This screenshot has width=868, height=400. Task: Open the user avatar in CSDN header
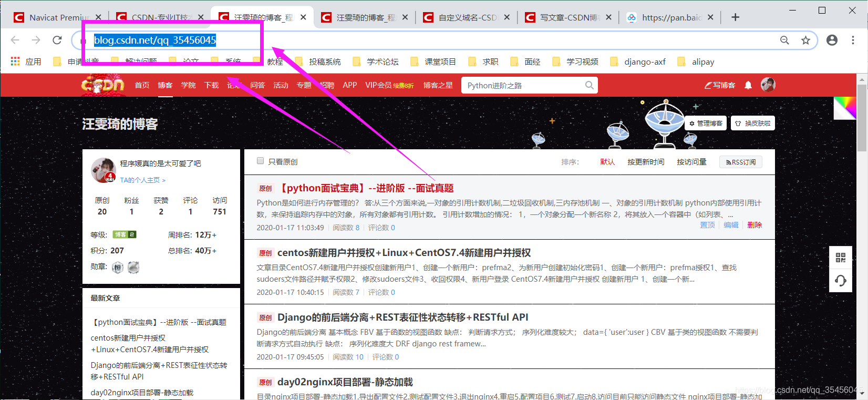pyautogui.click(x=768, y=85)
